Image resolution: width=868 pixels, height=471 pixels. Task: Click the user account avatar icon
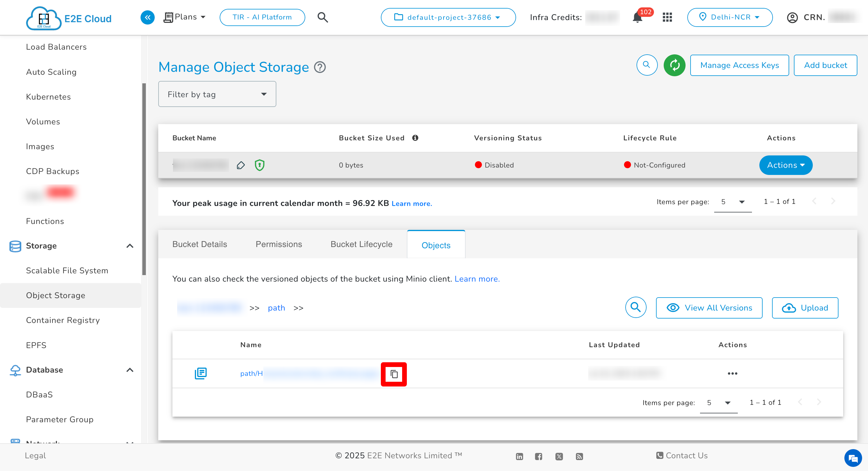(792, 17)
